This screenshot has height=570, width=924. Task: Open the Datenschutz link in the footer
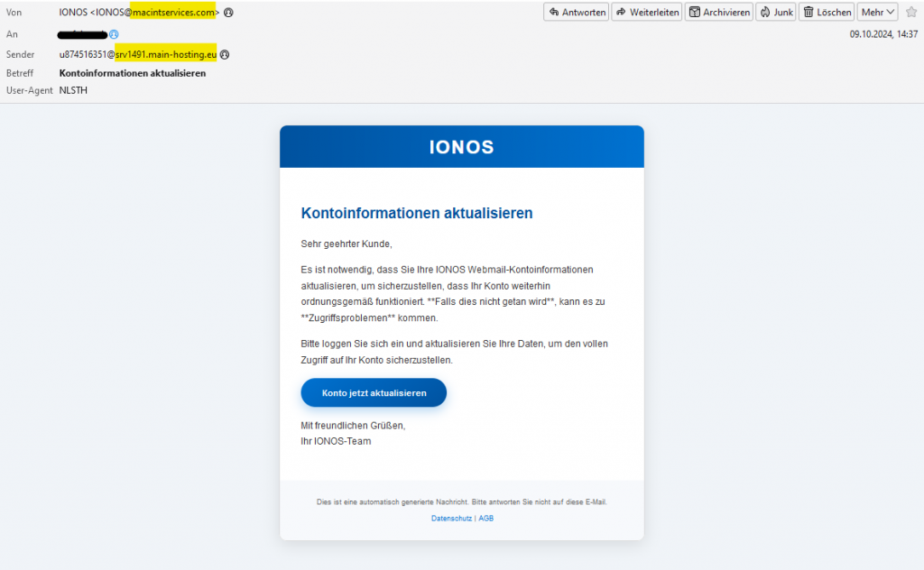[x=451, y=518]
